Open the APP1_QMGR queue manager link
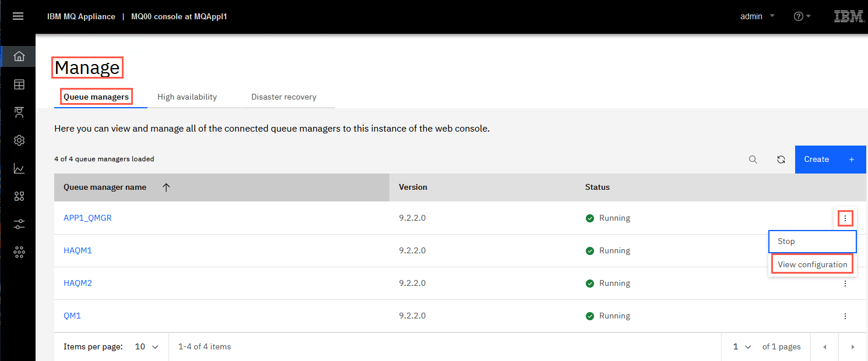The width and height of the screenshot is (868, 361). pyautogui.click(x=87, y=218)
